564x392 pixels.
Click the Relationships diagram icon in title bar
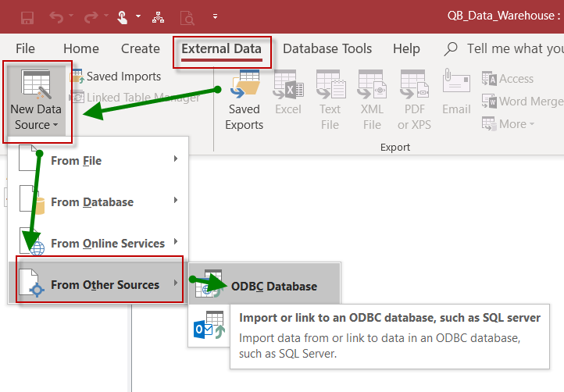[158, 17]
